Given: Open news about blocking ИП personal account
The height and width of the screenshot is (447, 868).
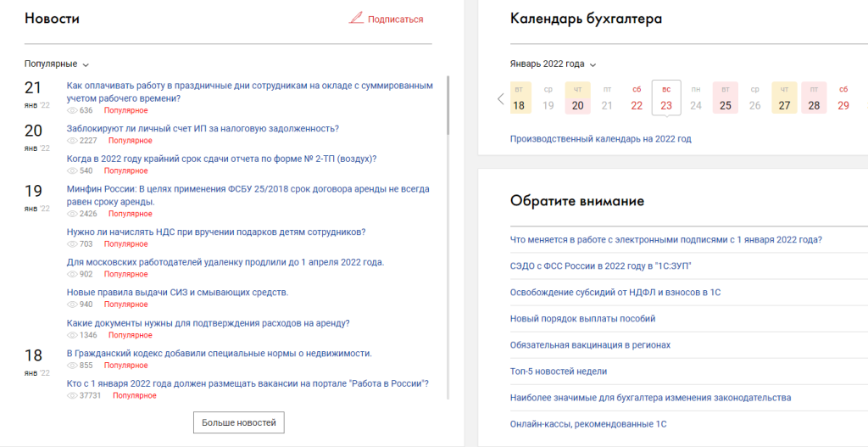Looking at the screenshot, I should (203, 129).
